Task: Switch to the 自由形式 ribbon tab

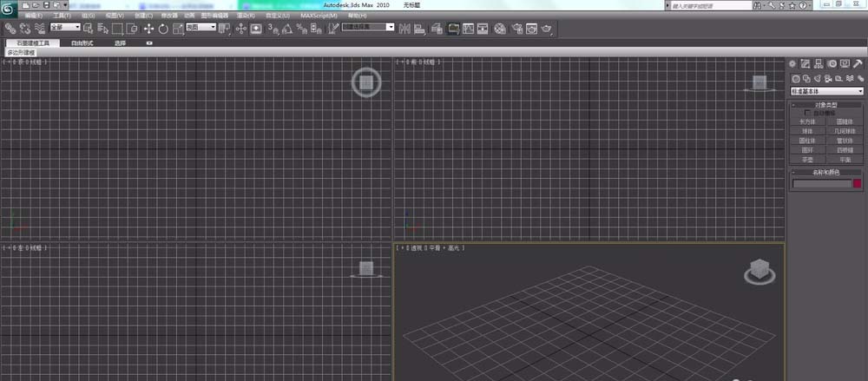Action: [82, 43]
